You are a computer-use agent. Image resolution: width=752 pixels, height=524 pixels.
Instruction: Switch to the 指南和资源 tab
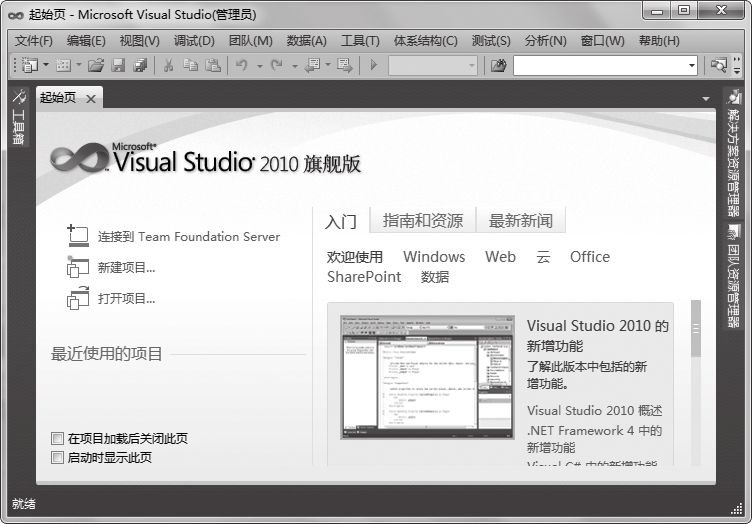click(423, 221)
